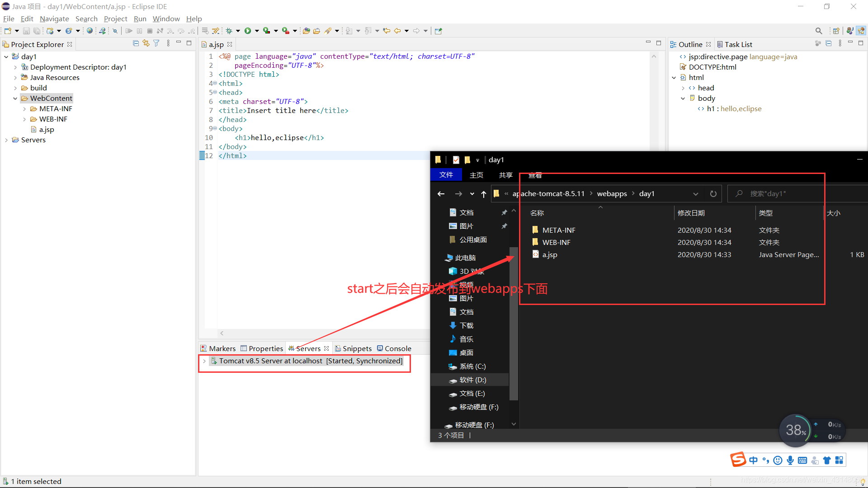Click Collapse All in Project Explorer
This screenshot has width=868, height=488.
[x=136, y=43]
